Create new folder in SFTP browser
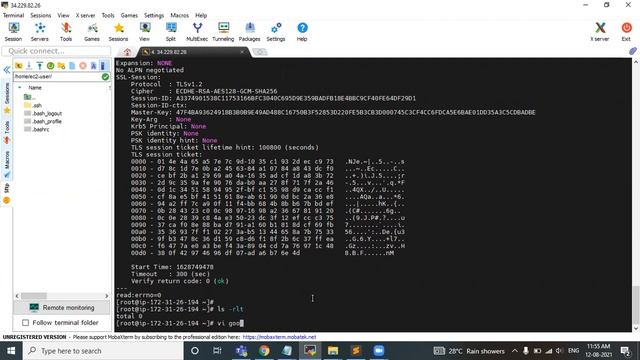 click(x=61, y=66)
